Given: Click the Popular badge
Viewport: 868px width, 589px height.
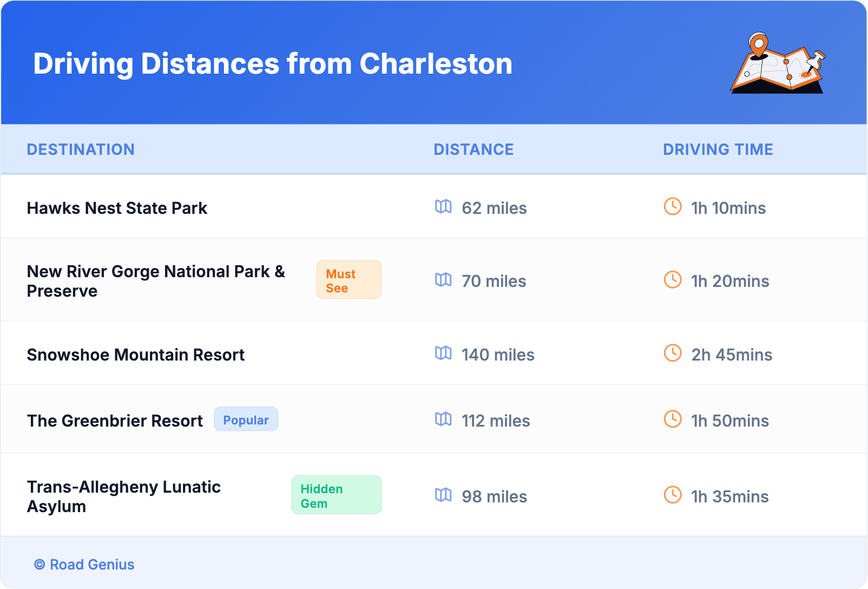Looking at the screenshot, I should click(x=246, y=420).
